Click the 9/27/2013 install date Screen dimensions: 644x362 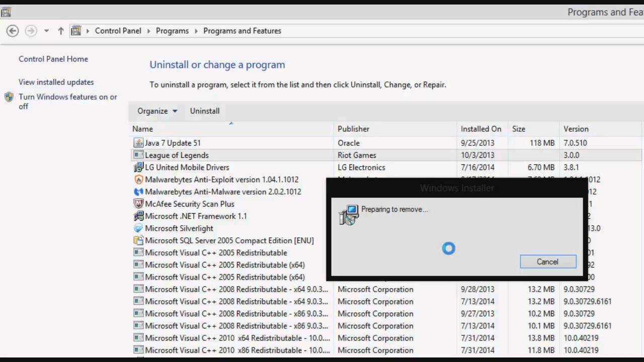click(x=477, y=314)
